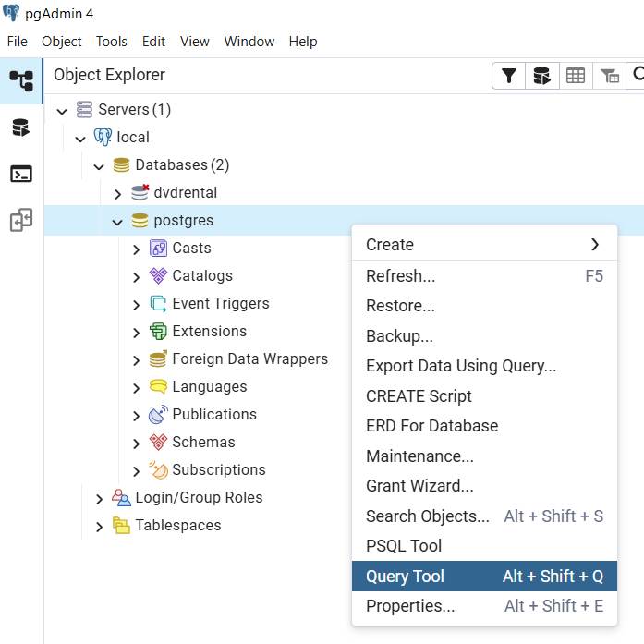
Task: Open the Schema Diff sidebar icon
Action: point(21,220)
